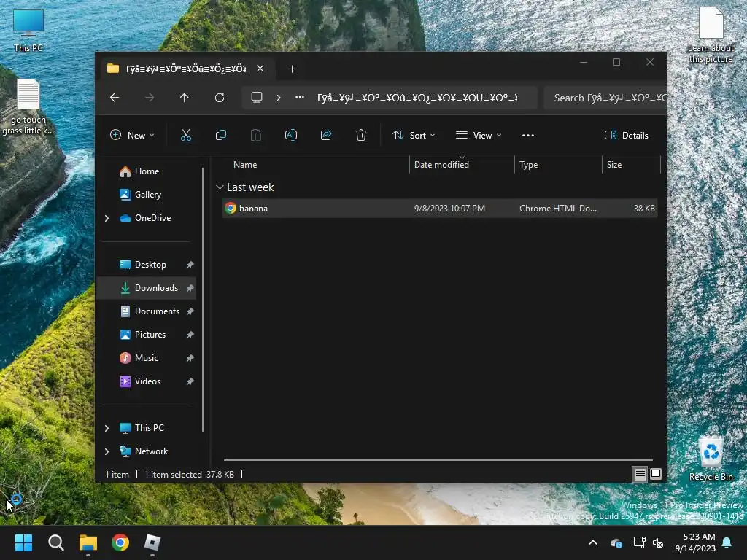
Task: Click the chevron after the PC icon in address bar
Action: pos(279,98)
